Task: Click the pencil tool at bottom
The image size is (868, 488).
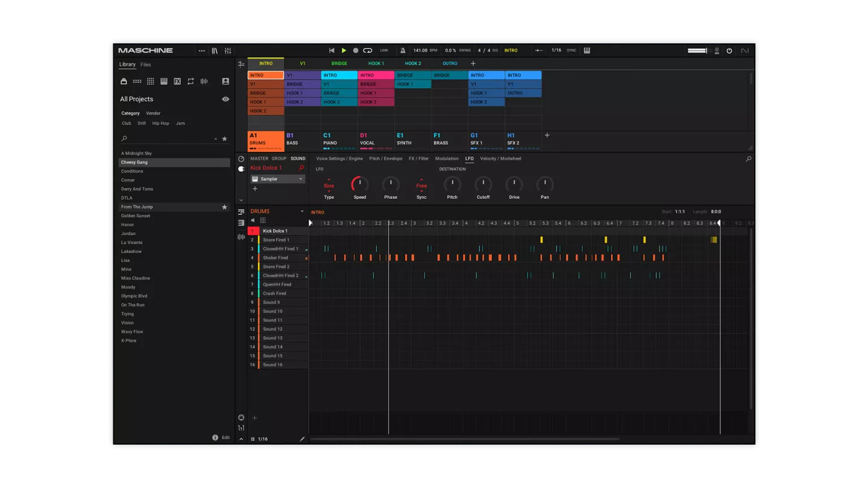Action: click(302, 439)
